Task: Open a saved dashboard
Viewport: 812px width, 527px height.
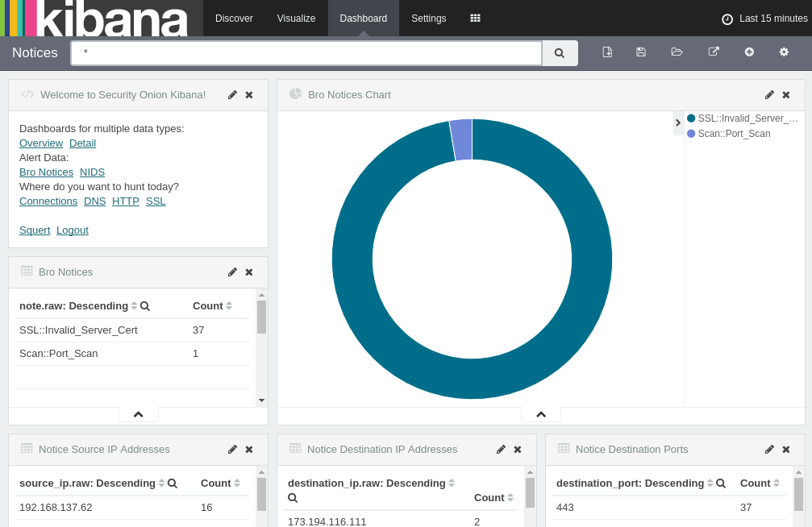Action: (x=677, y=52)
